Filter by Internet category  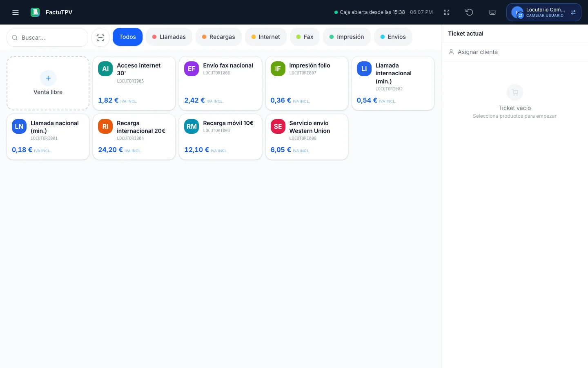coord(266,37)
